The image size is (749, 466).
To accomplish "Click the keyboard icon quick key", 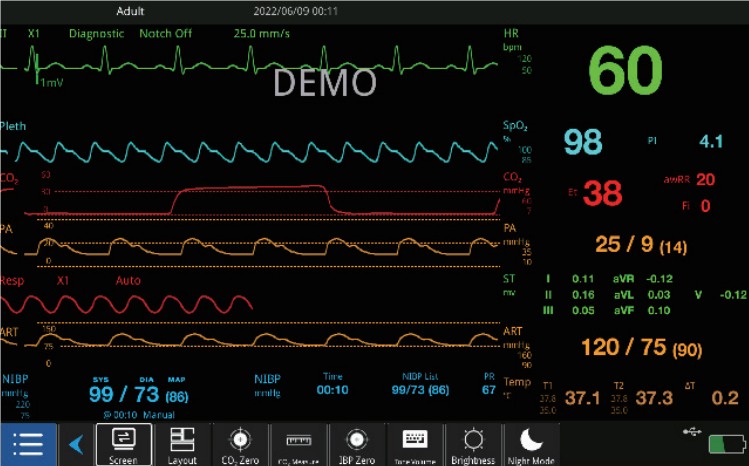I will [x=414, y=444].
